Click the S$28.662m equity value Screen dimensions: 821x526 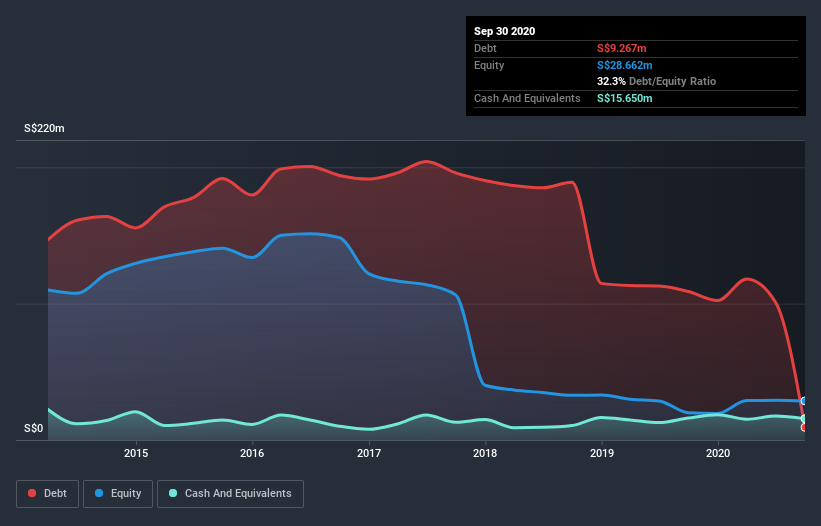tap(625, 65)
